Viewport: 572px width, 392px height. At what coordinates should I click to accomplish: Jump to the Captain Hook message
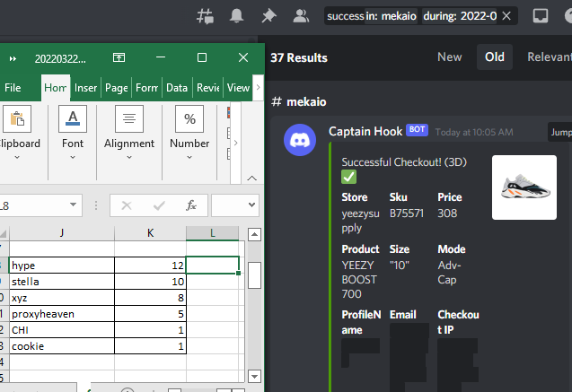[x=560, y=132]
